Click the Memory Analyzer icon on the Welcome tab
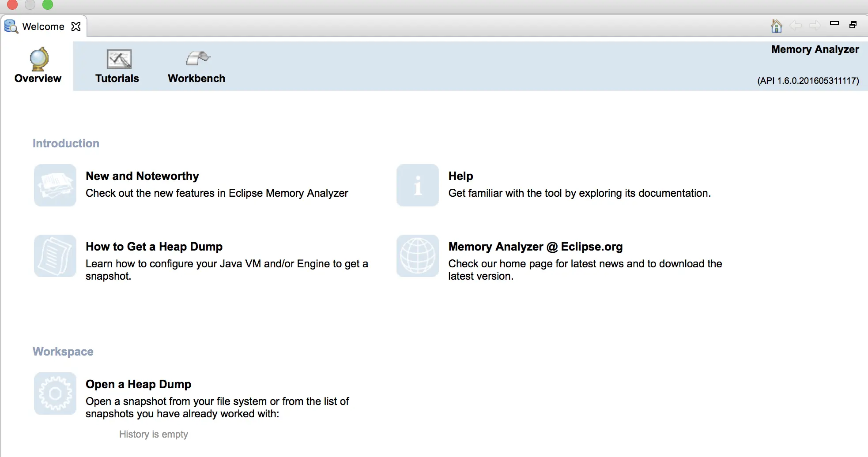Image resolution: width=868 pixels, height=457 pixels. pos(11,26)
